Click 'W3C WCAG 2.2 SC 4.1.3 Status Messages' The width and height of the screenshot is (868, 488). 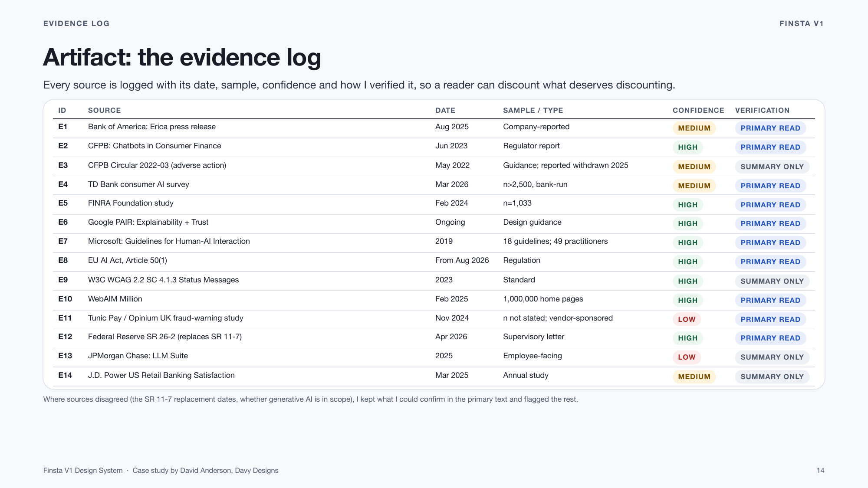pyautogui.click(x=163, y=280)
